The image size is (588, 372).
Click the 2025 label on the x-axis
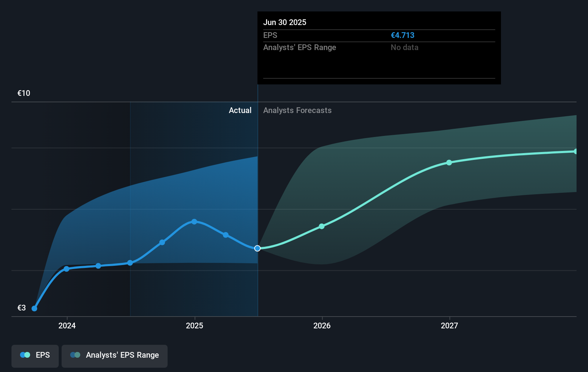pyautogui.click(x=194, y=326)
